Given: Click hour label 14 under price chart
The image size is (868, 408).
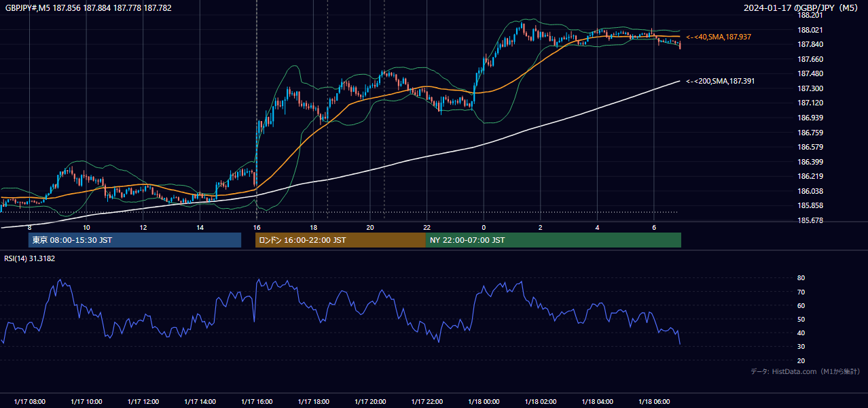Looking at the screenshot, I should 200,227.
